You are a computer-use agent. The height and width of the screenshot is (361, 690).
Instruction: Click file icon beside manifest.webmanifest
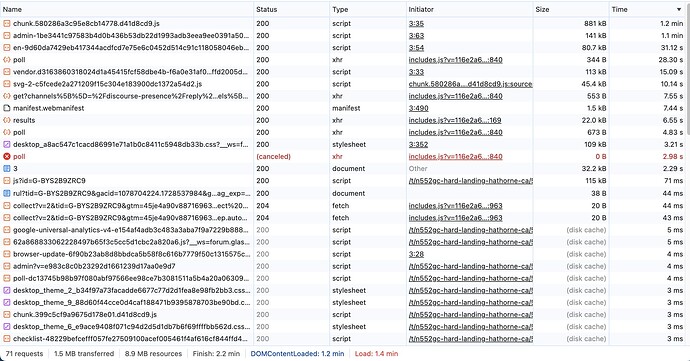click(x=7, y=108)
